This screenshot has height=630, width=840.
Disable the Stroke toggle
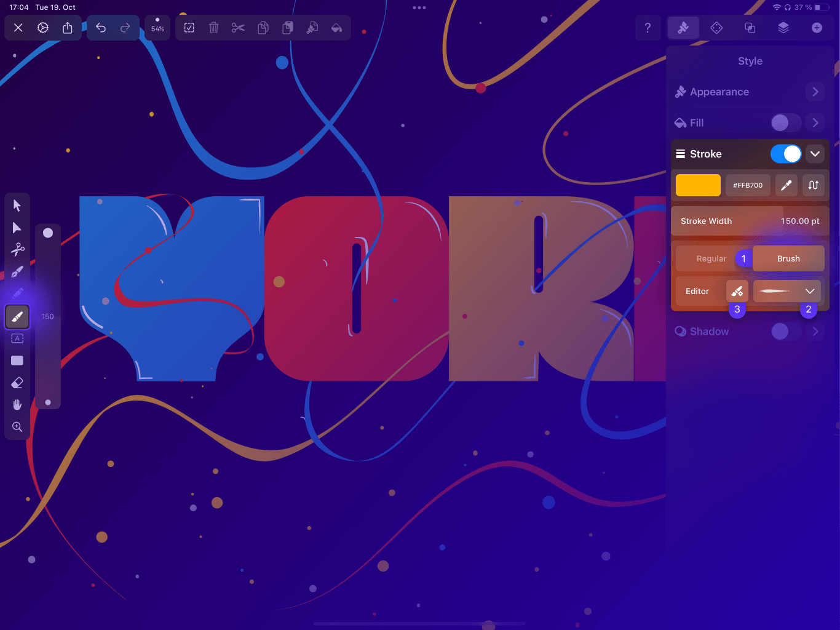point(786,153)
